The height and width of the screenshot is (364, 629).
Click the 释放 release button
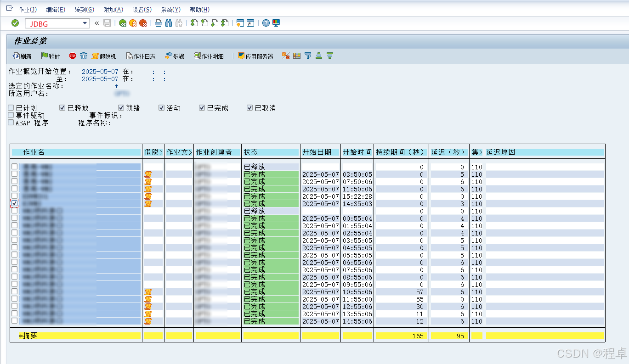pos(51,56)
